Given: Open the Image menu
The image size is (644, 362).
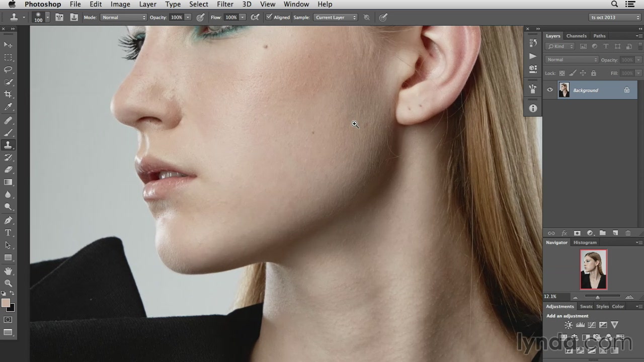Looking at the screenshot, I should (x=120, y=4).
